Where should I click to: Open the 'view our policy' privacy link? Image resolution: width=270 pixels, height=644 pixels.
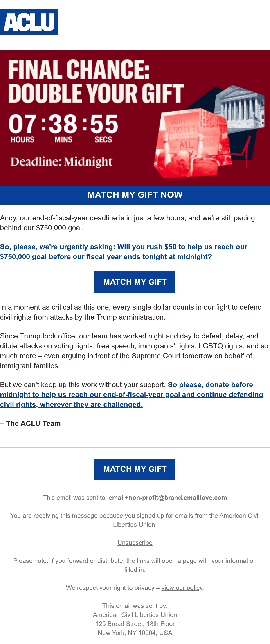pyautogui.click(x=182, y=588)
